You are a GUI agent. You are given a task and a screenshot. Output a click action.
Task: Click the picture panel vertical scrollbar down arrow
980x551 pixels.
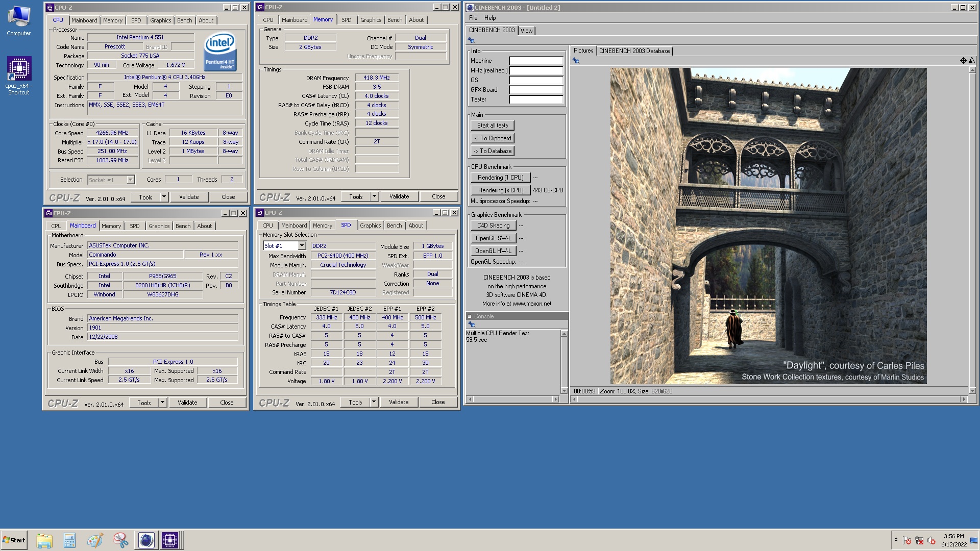(972, 391)
